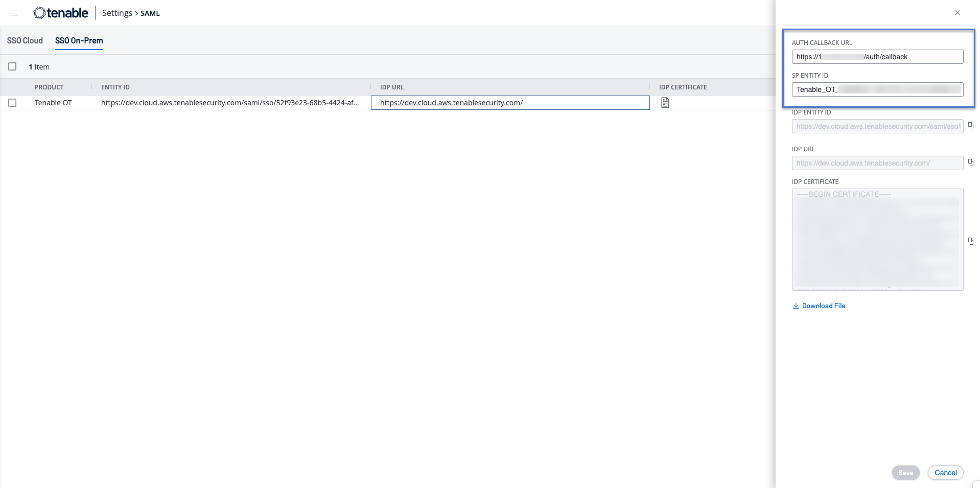The image size is (980, 488).
Task: Copy the IDP Entity ID value
Action: (x=970, y=126)
